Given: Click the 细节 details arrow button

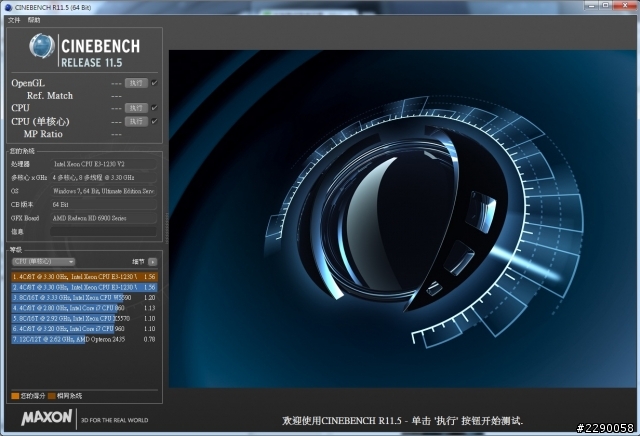Looking at the screenshot, I should point(153,262).
